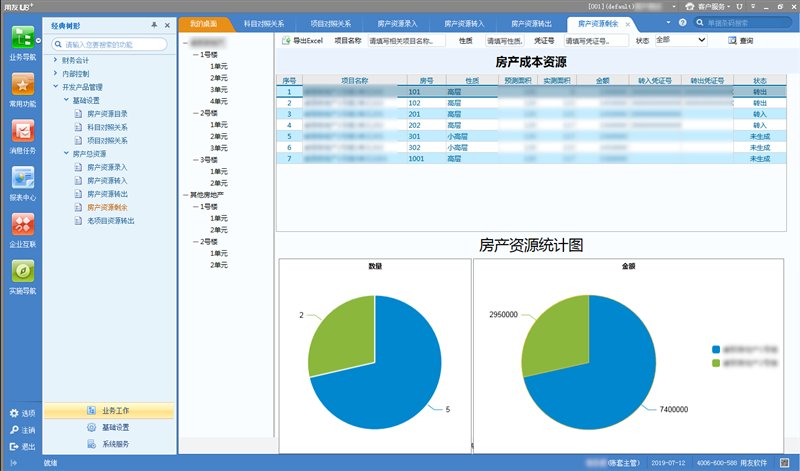Viewport: 800px width, 471px height.
Task: Open the 业务导航 navigation icon
Action: 23,37
